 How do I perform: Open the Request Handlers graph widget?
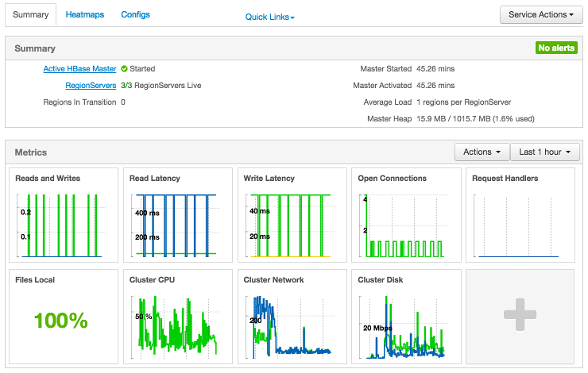tap(520, 215)
